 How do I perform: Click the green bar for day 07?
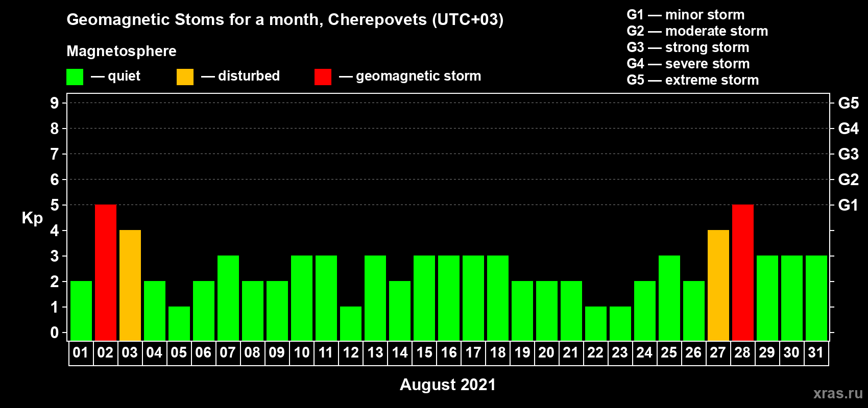click(228, 298)
